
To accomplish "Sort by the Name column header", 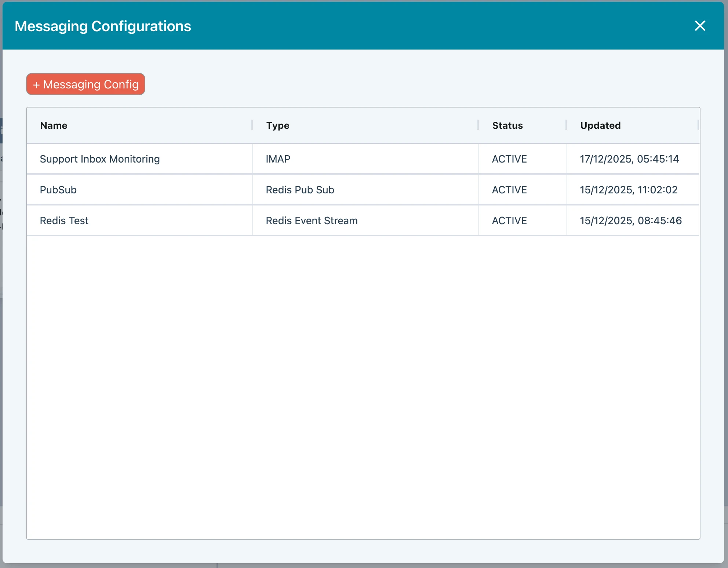I will coord(54,125).
